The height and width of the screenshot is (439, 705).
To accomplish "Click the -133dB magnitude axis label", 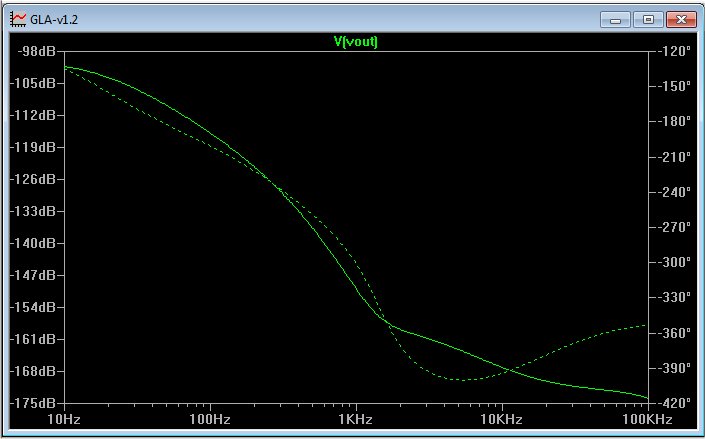I will pos(33,211).
